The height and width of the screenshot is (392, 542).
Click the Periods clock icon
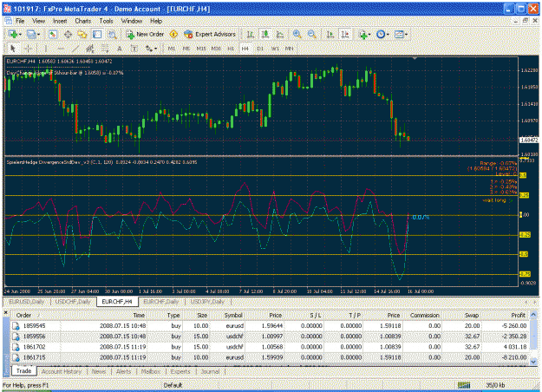point(381,34)
